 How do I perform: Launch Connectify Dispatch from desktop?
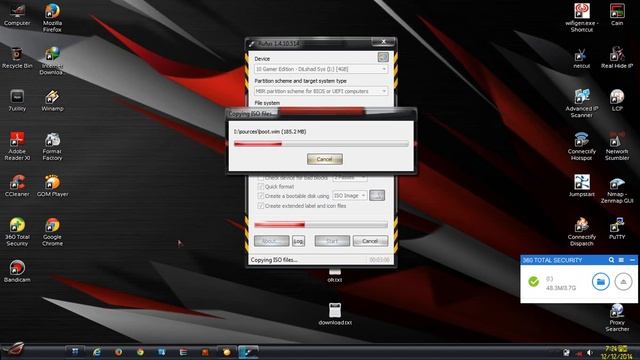[582, 232]
